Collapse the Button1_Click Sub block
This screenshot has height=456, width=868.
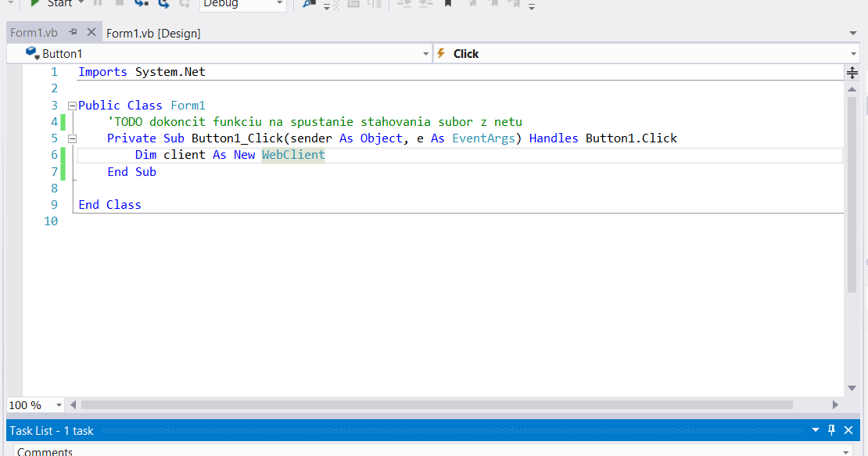click(72, 139)
